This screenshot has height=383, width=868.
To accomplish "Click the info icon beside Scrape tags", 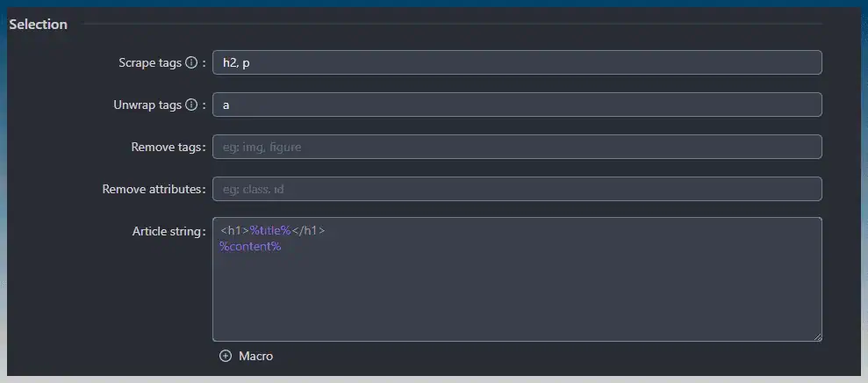I will coord(191,62).
